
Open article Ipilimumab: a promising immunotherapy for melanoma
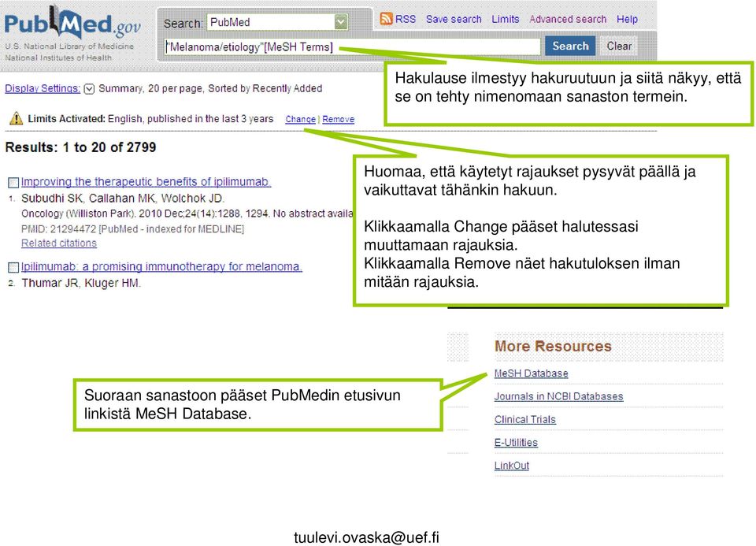[161, 267]
